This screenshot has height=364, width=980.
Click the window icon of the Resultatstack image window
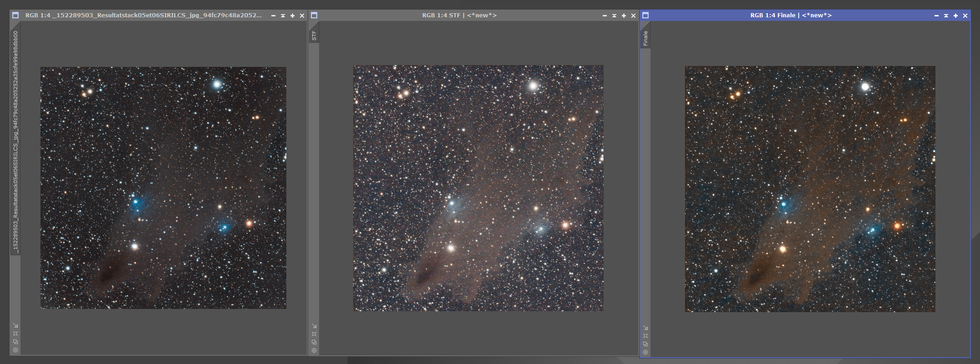click(x=15, y=15)
